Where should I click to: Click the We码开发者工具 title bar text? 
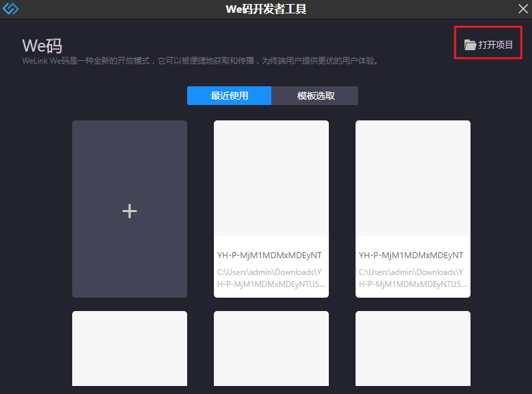point(266,9)
